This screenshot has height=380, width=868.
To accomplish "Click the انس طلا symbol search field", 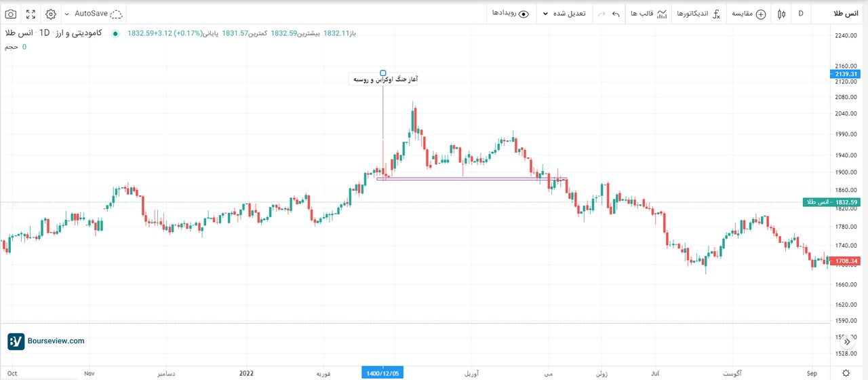I will pos(841,14).
